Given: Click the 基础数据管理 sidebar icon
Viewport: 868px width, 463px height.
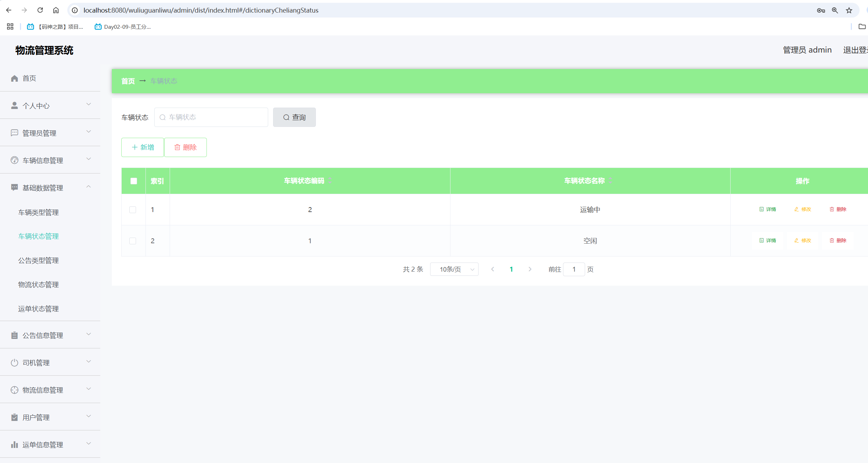Looking at the screenshot, I should (14, 188).
